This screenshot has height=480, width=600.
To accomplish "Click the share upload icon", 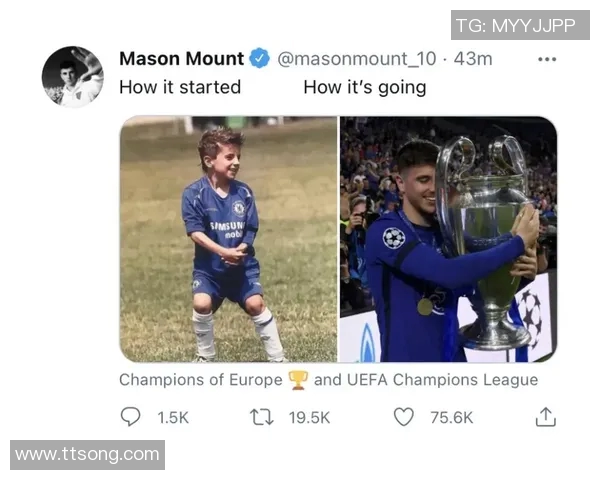I will coord(545,417).
